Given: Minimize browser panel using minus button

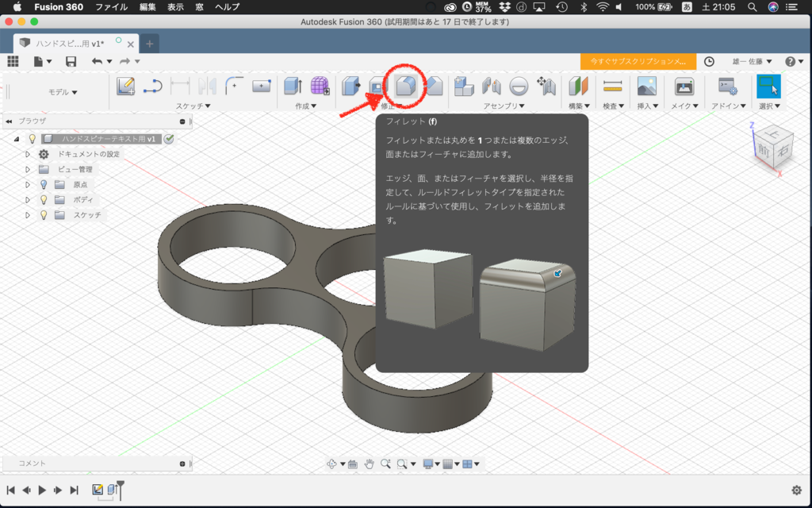Looking at the screenshot, I should (182, 121).
